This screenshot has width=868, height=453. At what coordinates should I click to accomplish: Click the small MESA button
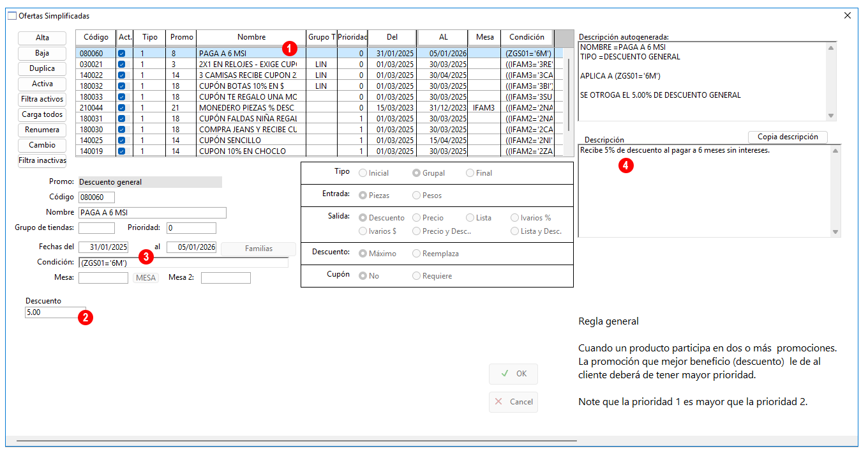(x=146, y=278)
